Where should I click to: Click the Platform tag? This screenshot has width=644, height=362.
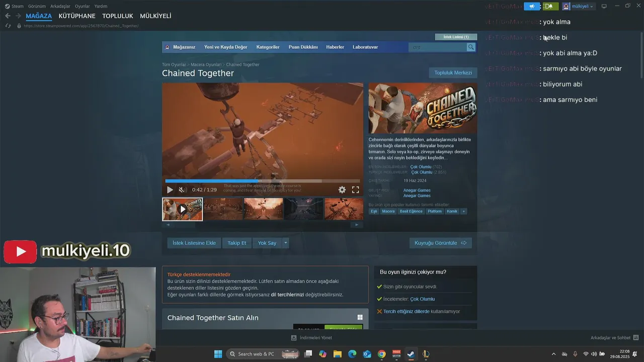(435, 211)
